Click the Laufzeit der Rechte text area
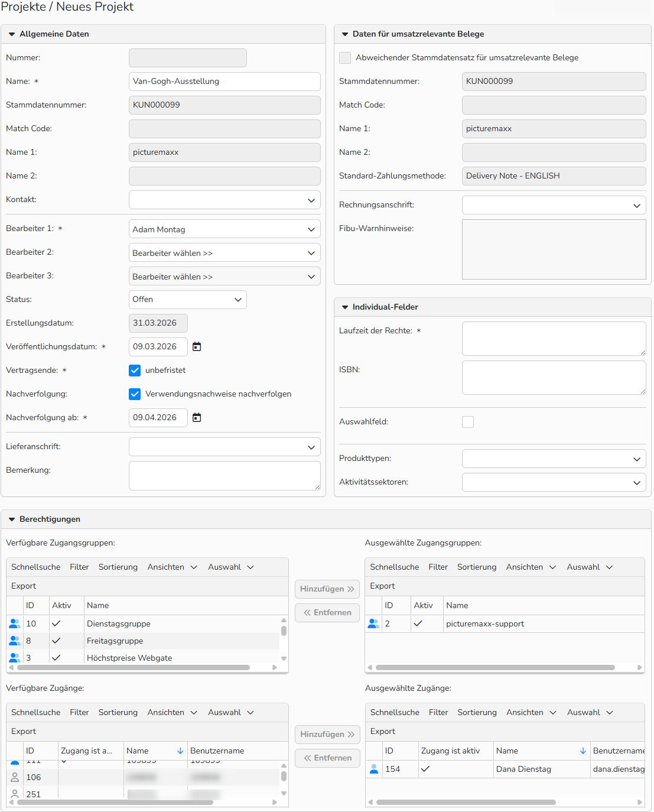The height and width of the screenshot is (812, 654). tap(554, 339)
